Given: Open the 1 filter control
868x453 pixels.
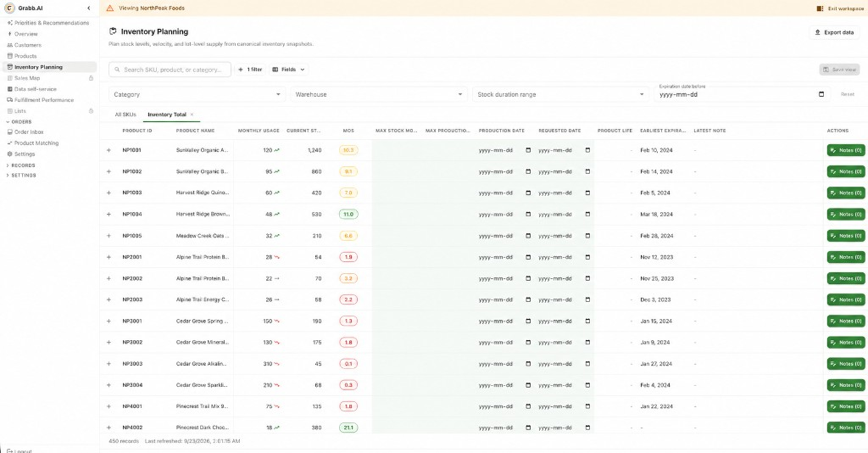Looking at the screenshot, I should (x=250, y=70).
